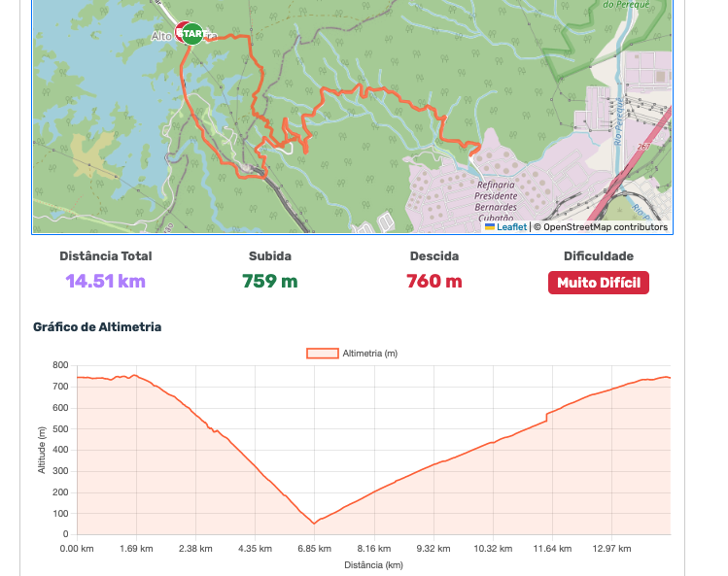Click the elevation step near 11.64 km

547,417
